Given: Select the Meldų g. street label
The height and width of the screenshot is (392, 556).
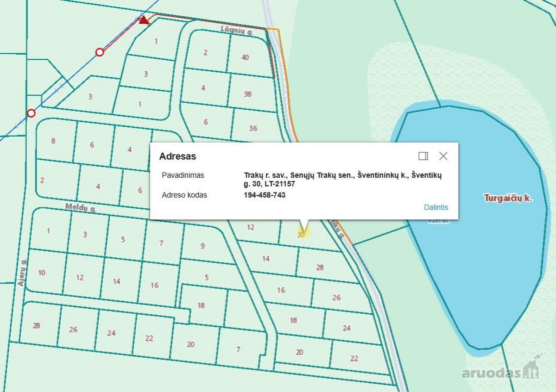Looking at the screenshot, I should (x=81, y=208).
